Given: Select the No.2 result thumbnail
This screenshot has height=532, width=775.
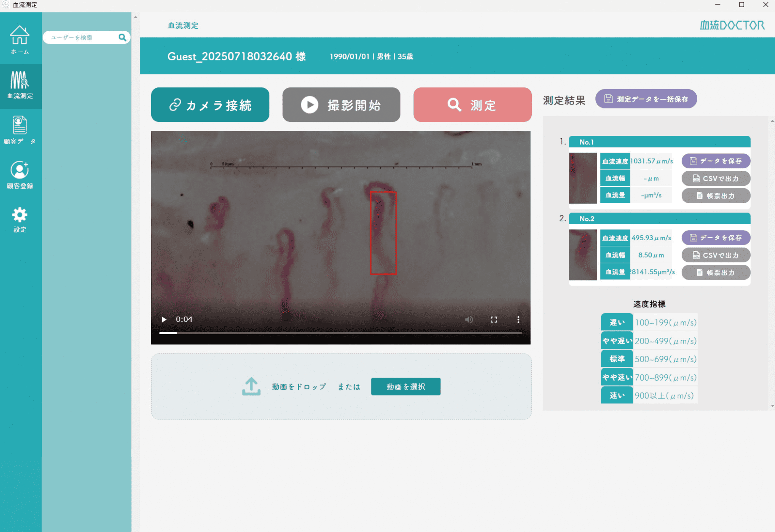Looking at the screenshot, I should tap(583, 255).
